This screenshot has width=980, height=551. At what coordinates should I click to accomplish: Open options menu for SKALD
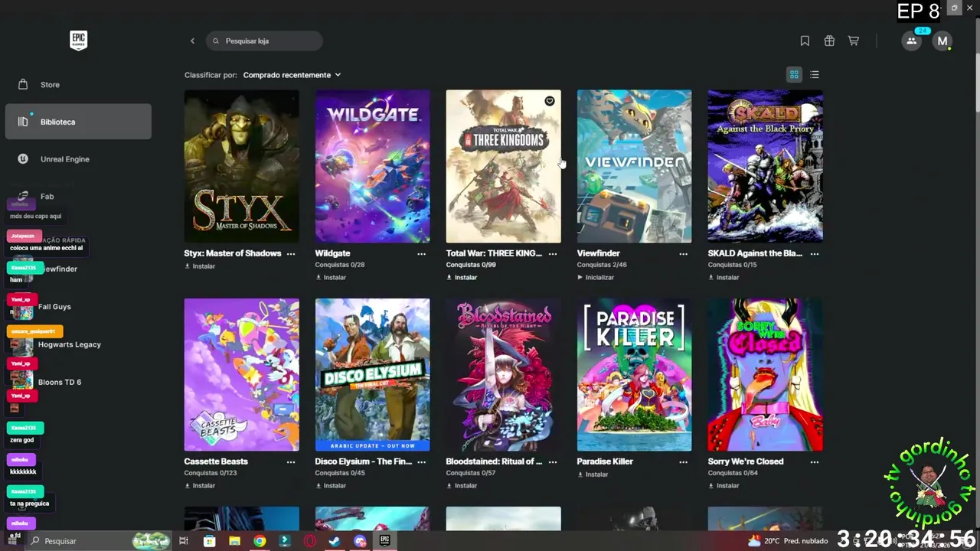point(815,254)
